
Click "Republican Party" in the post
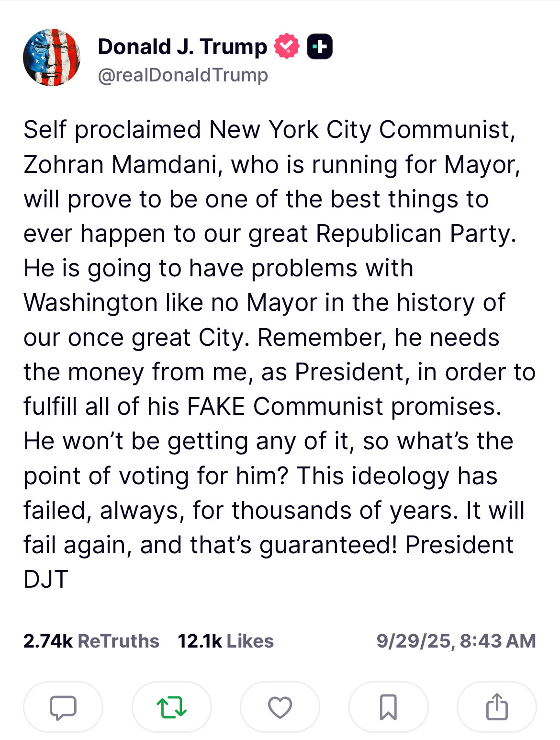click(x=415, y=234)
